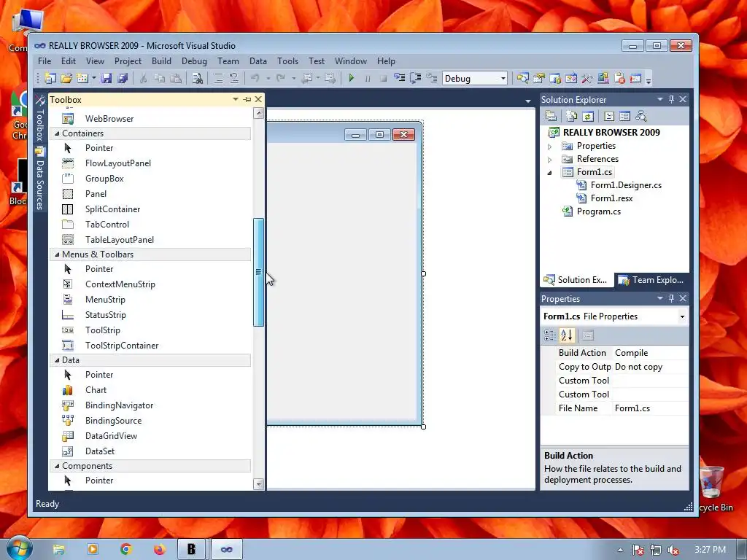Click the Toolbox scroll up arrow
747x560 pixels.
pyautogui.click(x=258, y=113)
